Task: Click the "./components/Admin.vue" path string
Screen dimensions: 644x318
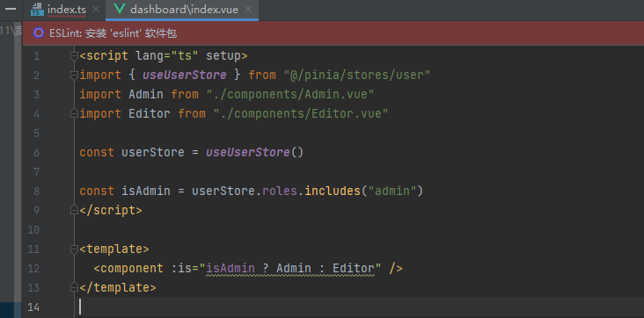Action: pos(290,94)
